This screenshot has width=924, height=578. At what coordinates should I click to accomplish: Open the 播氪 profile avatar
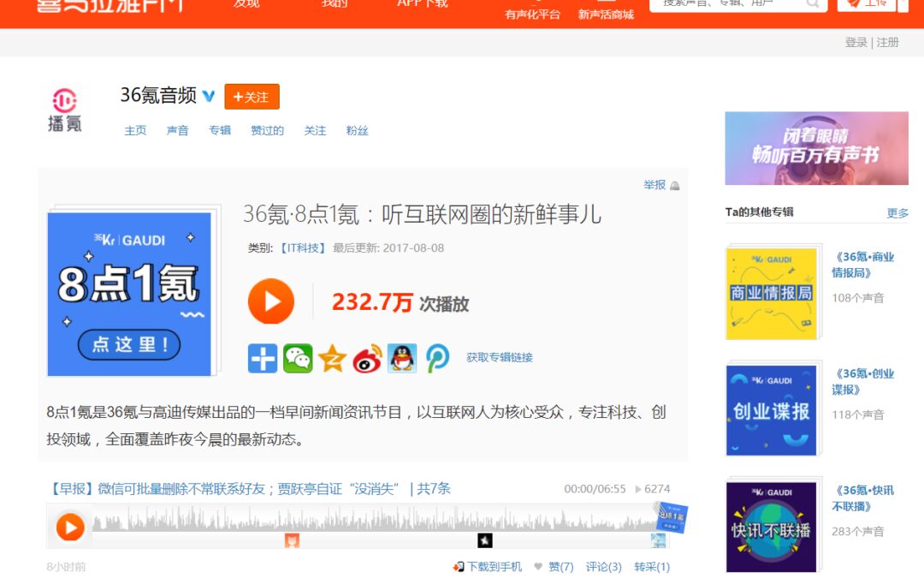[x=65, y=110]
